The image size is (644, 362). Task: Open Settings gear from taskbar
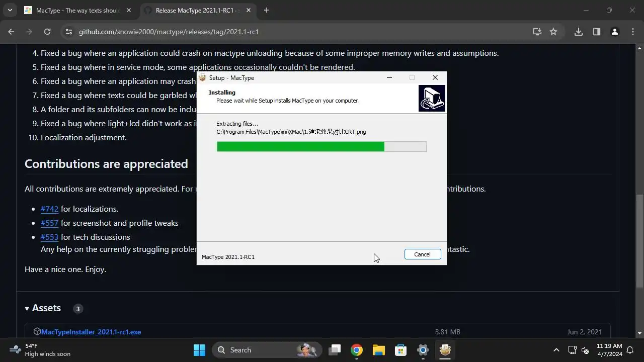[x=423, y=350]
